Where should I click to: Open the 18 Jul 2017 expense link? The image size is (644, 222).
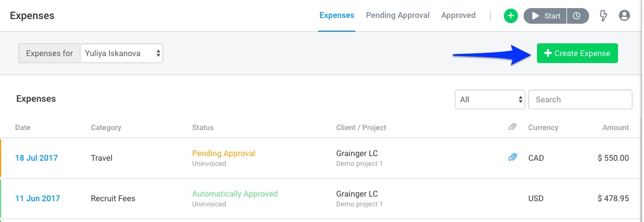click(36, 158)
